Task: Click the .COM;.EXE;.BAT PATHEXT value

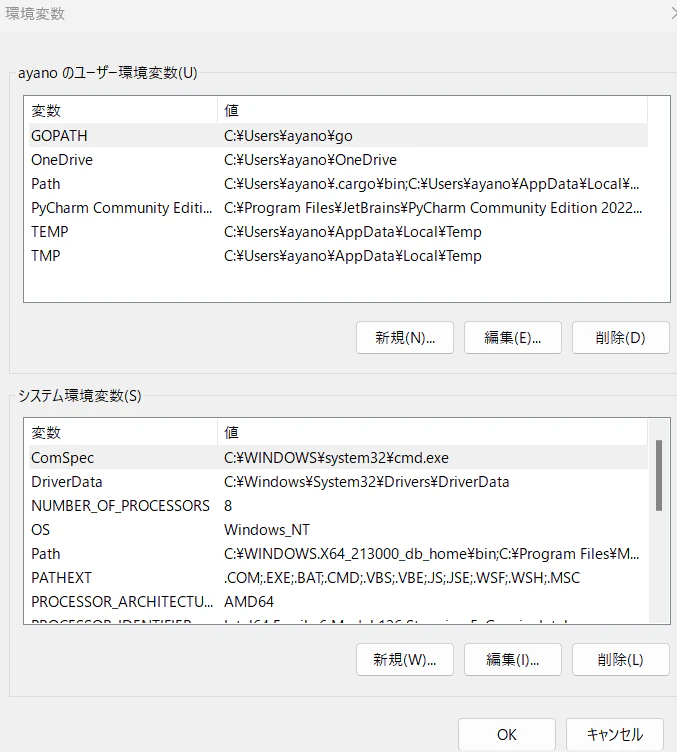Action: (402, 577)
